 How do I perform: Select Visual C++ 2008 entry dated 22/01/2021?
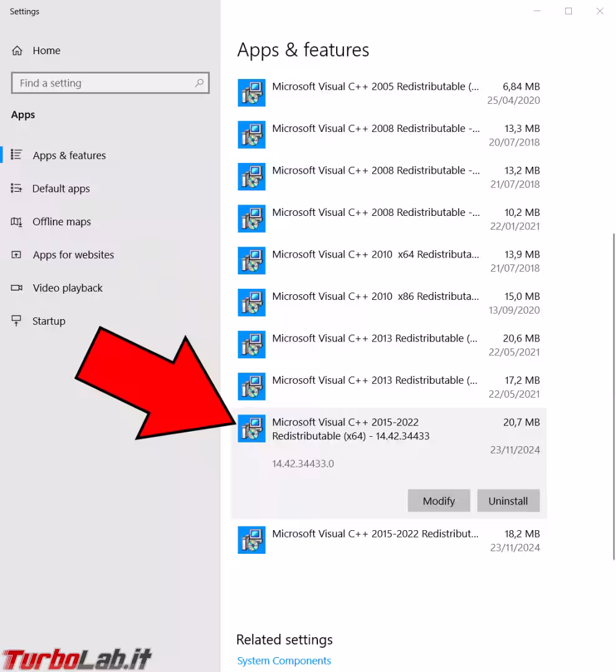pos(389,218)
